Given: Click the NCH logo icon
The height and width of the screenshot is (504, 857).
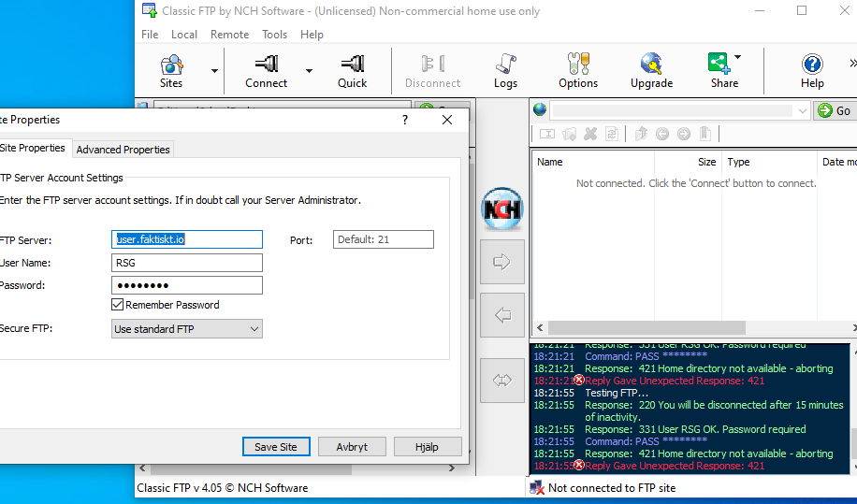Looking at the screenshot, I should (502, 209).
